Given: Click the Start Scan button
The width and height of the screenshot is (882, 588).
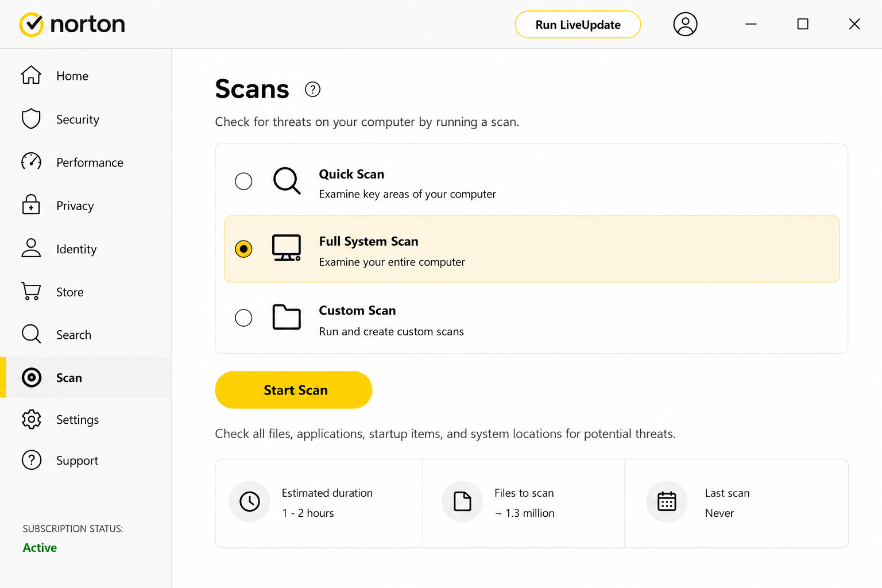Looking at the screenshot, I should pyautogui.click(x=293, y=390).
